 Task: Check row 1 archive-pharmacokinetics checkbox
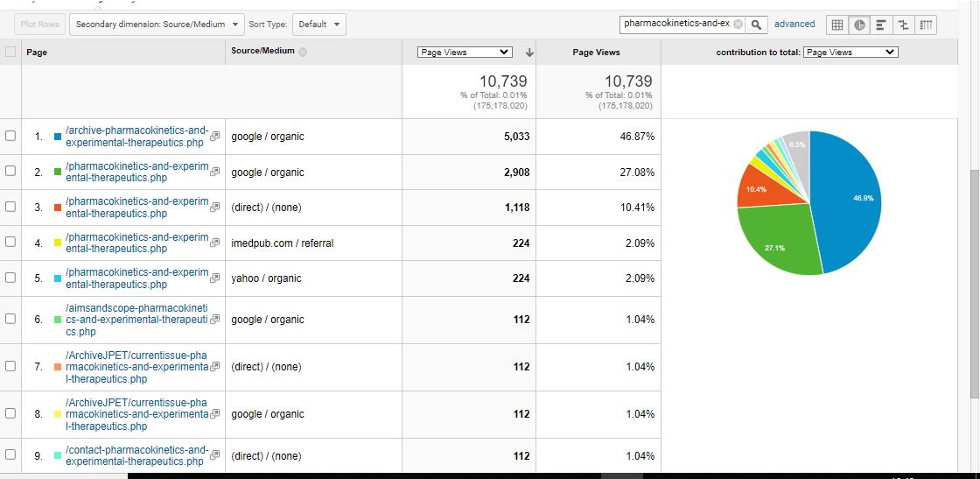10,136
